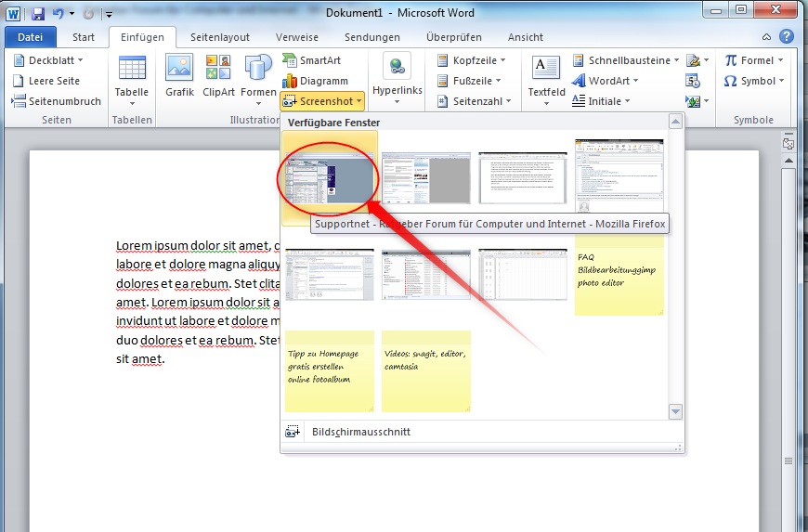This screenshot has height=532, width=808.
Task: Switch to the Sendungen tab
Action: tap(372, 37)
